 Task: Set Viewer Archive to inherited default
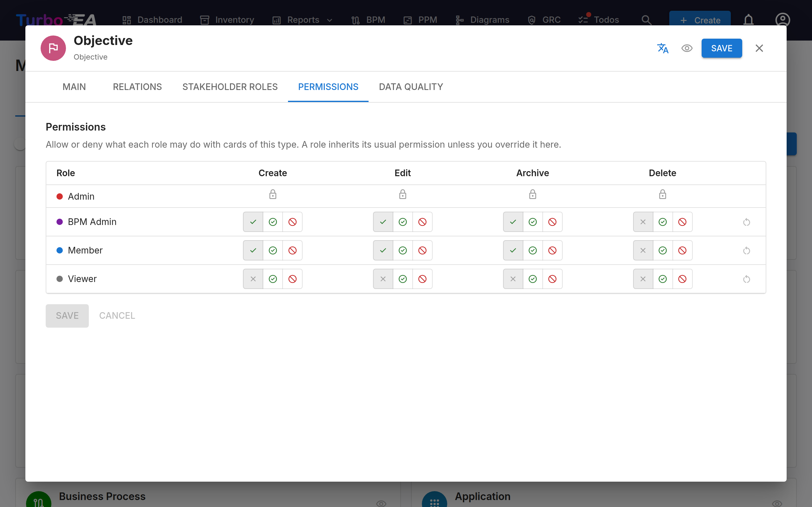coord(513,279)
